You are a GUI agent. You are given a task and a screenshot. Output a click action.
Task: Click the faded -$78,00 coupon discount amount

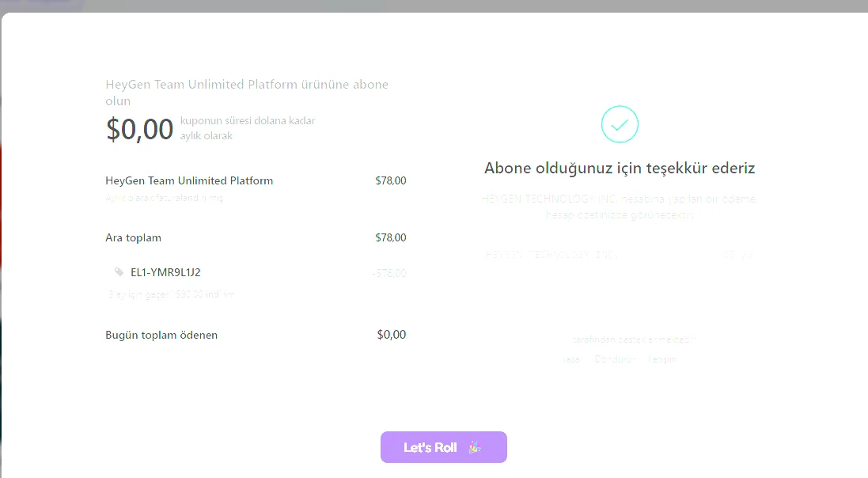pyautogui.click(x=389, y=273)
